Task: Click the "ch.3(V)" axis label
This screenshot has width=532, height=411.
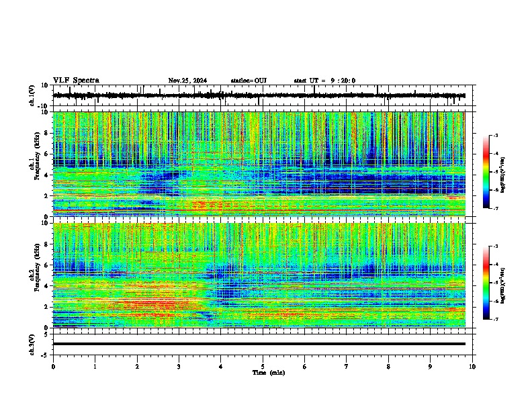Action: (32, 345)
